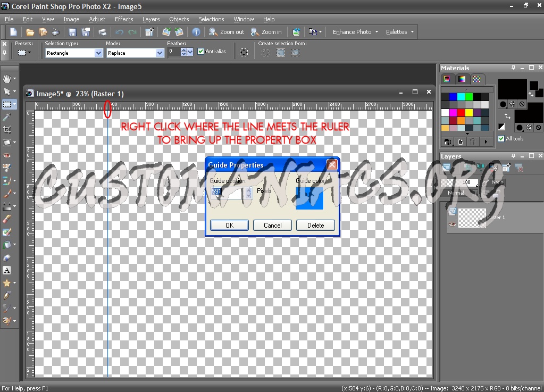Select the Warp Brush tool
The width and height of the screenshot is (544, 392).
click(x=6, y=308)
